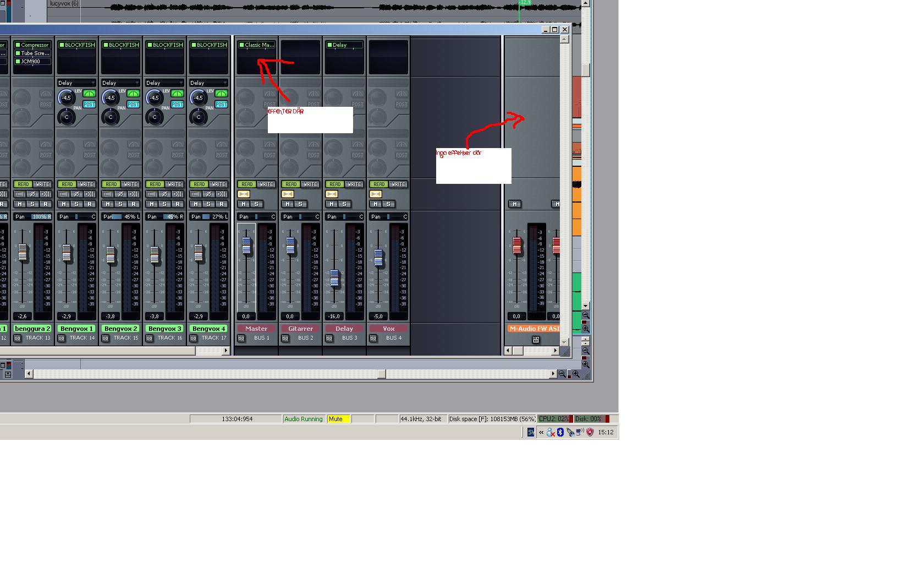
Task: Enable WRITE automation on Bengvox 2
Action: coord(130,184)
